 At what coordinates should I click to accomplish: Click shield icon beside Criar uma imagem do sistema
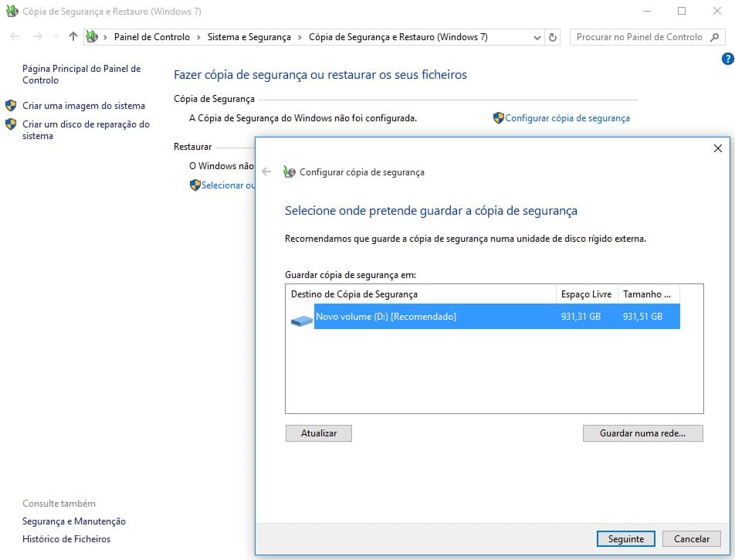coord(11,105)
